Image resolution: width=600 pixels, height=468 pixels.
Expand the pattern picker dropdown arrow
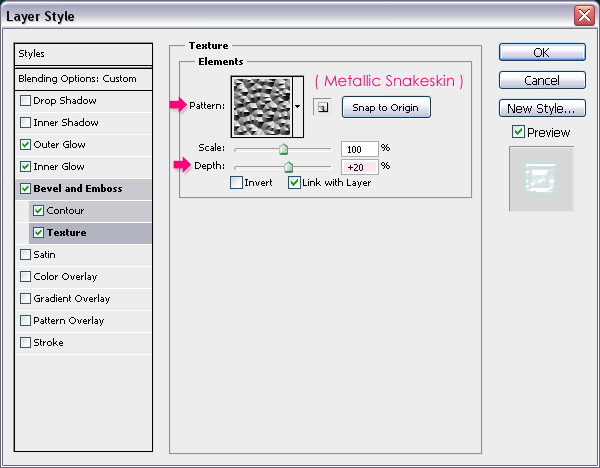pos(298,106)
